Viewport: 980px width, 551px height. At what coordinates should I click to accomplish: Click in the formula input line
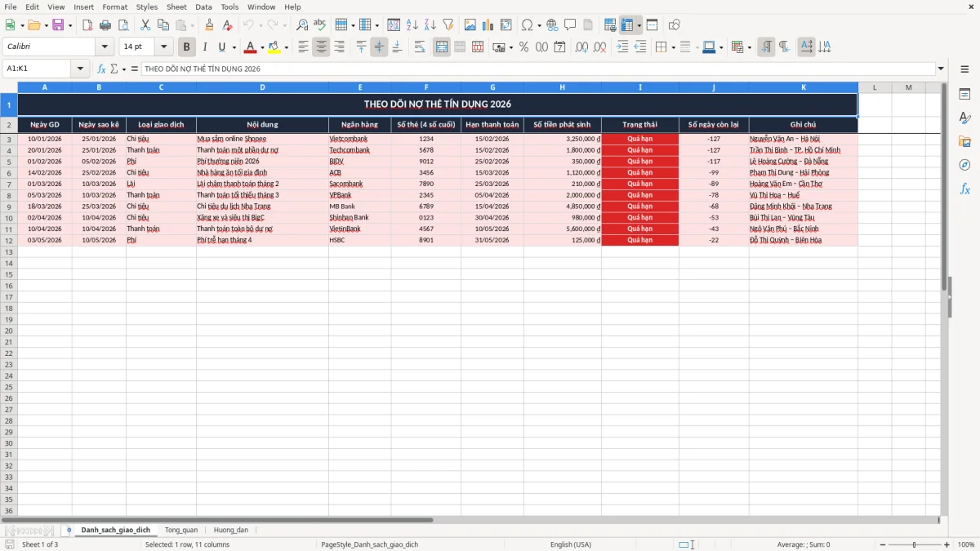(x=537, y=69)
